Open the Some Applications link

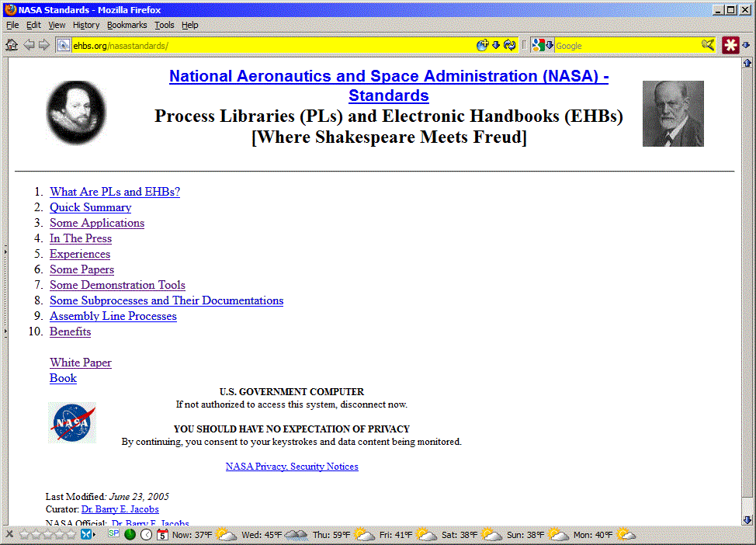[x=97, y=223]
